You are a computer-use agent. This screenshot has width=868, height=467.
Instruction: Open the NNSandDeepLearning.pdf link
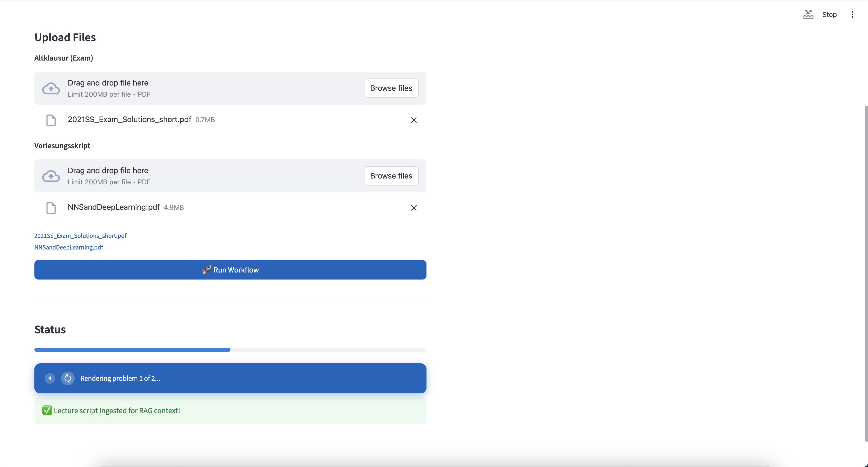coord(69,248)
